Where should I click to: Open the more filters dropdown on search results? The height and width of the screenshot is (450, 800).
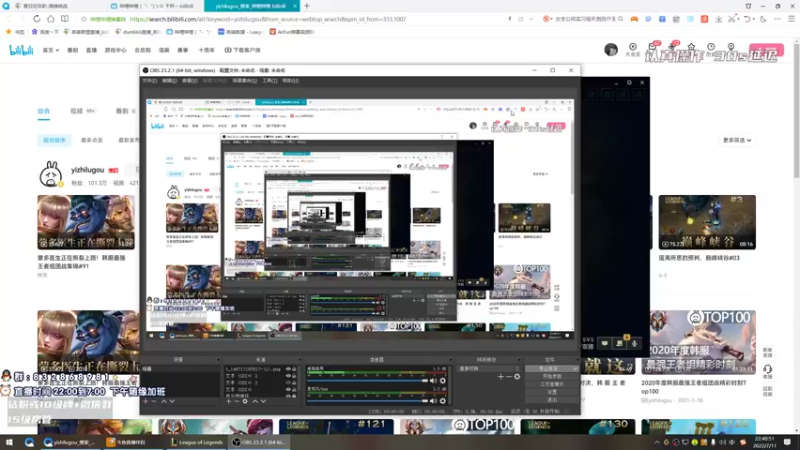[737, 140]
